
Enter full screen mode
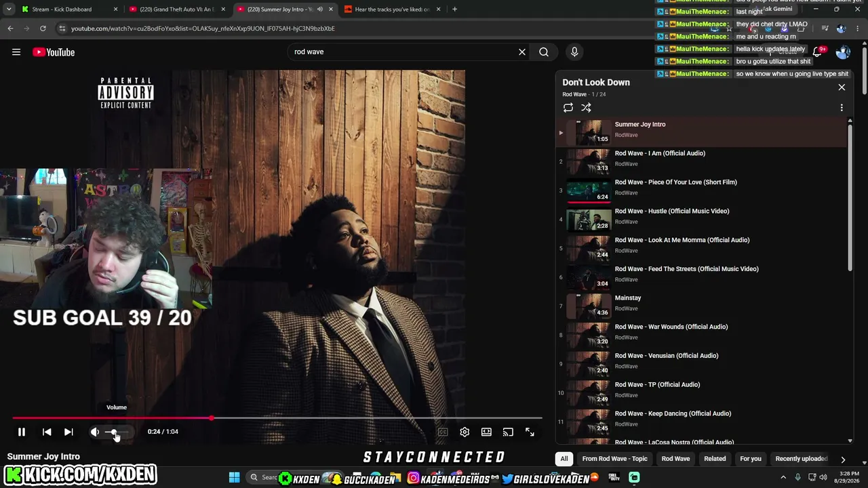click(530, 432)
